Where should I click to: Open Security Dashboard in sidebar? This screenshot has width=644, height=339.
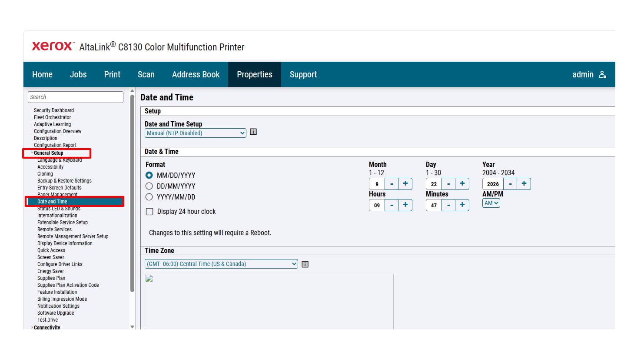tap(54, 110)
